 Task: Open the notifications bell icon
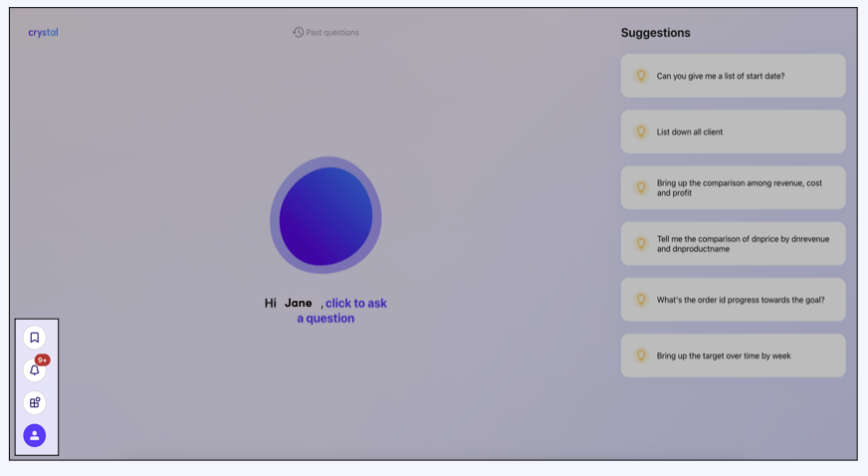coord(34,370)
